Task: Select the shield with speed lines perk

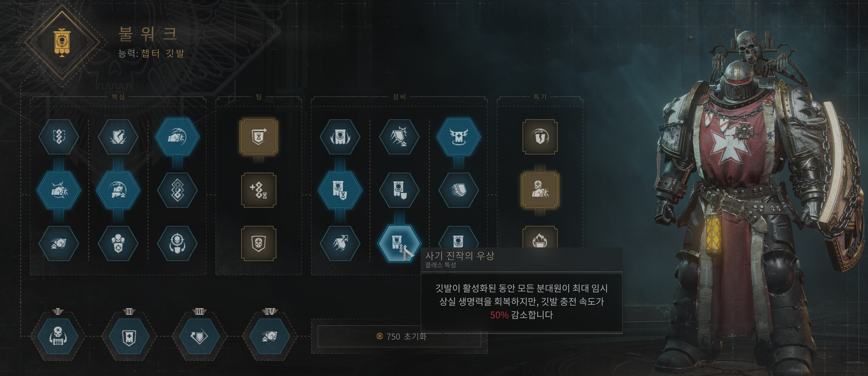Action: point(459,190)
